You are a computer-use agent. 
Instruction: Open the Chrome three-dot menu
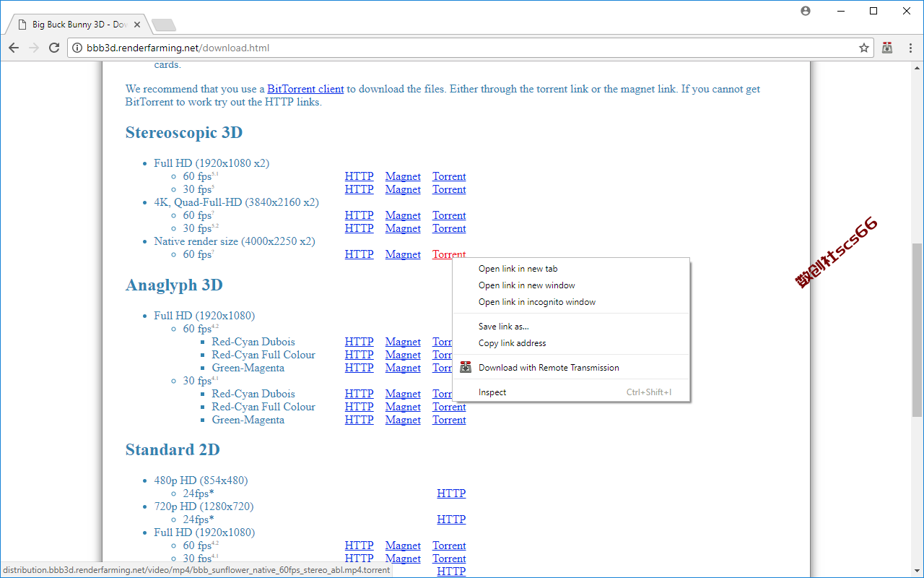(x=910, y=48)
